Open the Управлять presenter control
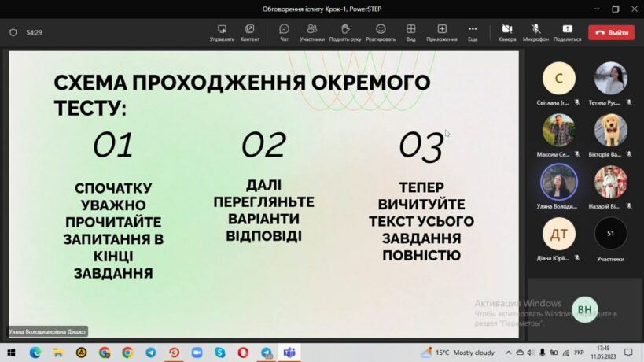Image resolution: width=644 pixels, height=362 pixels. click(222, 31)
